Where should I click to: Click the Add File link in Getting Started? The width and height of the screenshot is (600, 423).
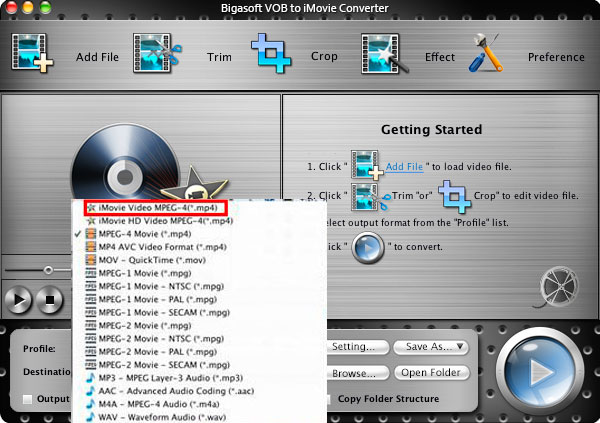404,167
